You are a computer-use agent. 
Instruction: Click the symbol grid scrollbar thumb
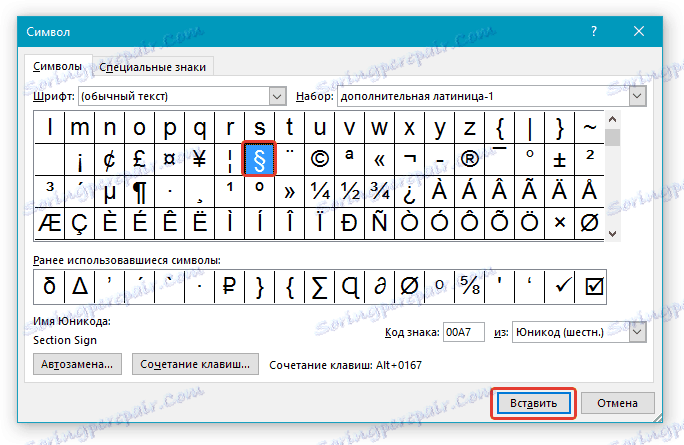612,137
